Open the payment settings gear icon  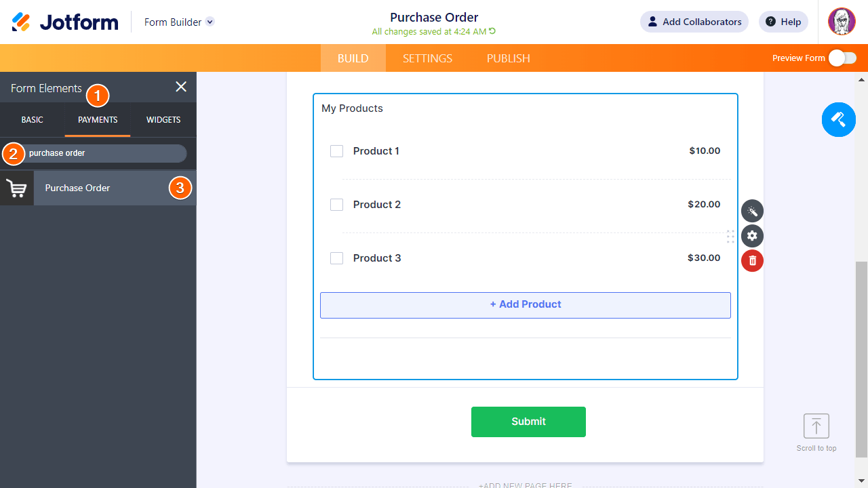[x=752, y=236]
